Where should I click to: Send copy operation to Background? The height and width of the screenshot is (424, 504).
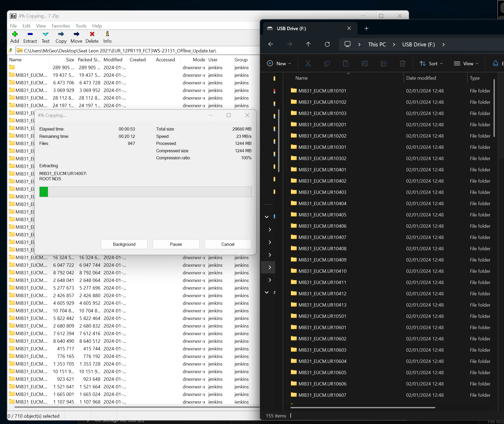pos(124,244)
